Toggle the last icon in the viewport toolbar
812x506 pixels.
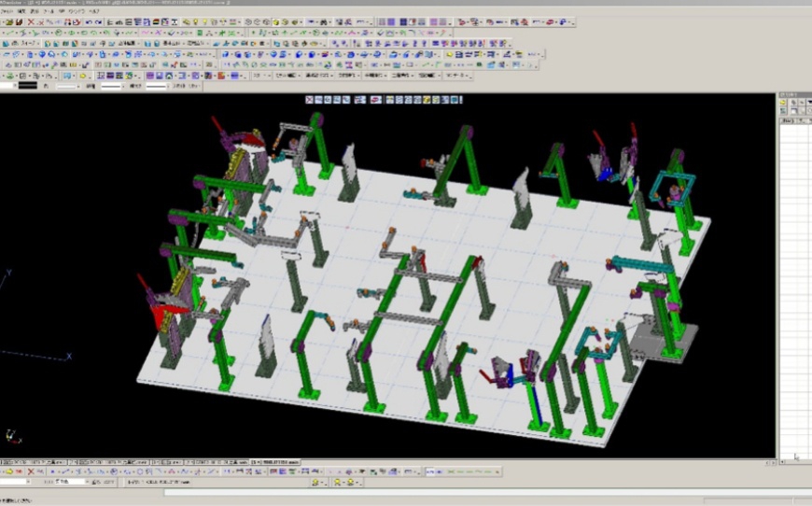[x=456, y=100]
